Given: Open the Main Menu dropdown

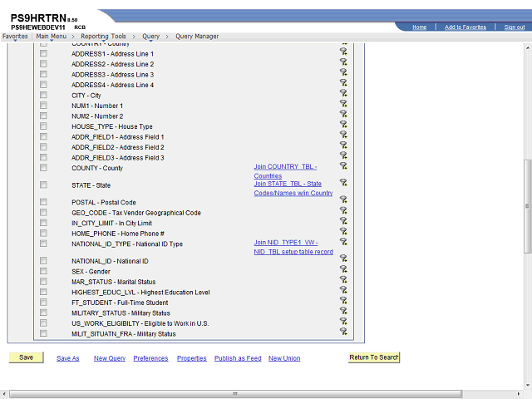Looking at the screenshot, I should [52, 37].
